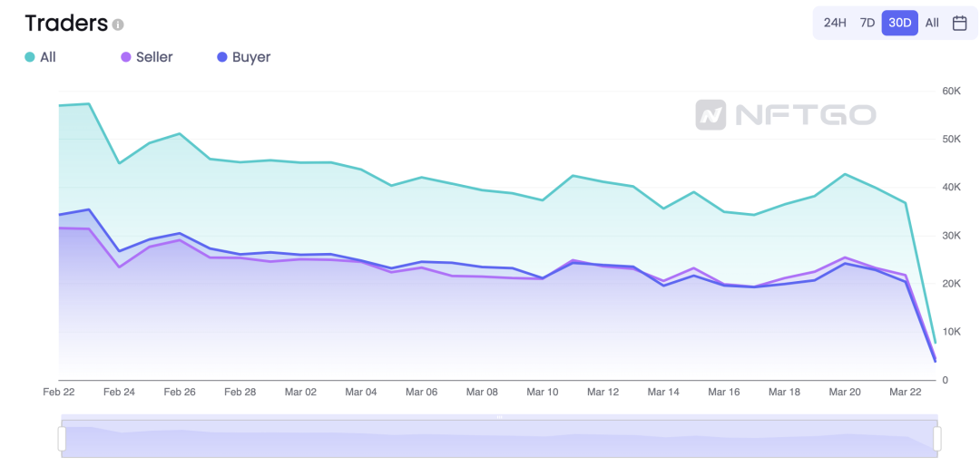The width and height of the screenshot is (980, 466).
Task: Click the purple Seller legend dot
Action: point(125,57)
